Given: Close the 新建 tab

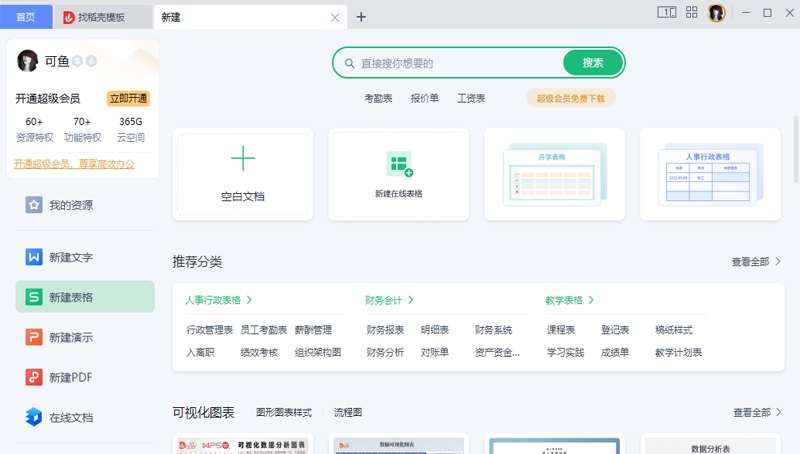Looking at the screenshot, I should click(335, 17).
